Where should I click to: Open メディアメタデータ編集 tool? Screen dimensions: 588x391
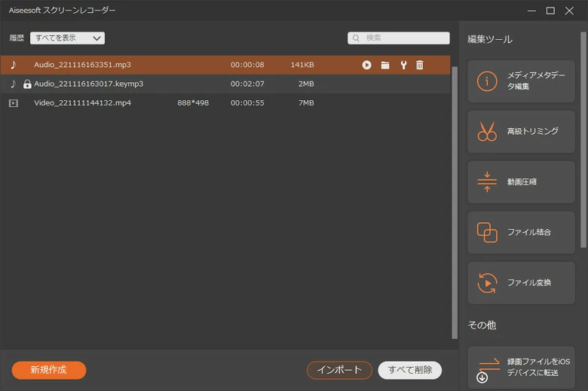coord(521,81)
